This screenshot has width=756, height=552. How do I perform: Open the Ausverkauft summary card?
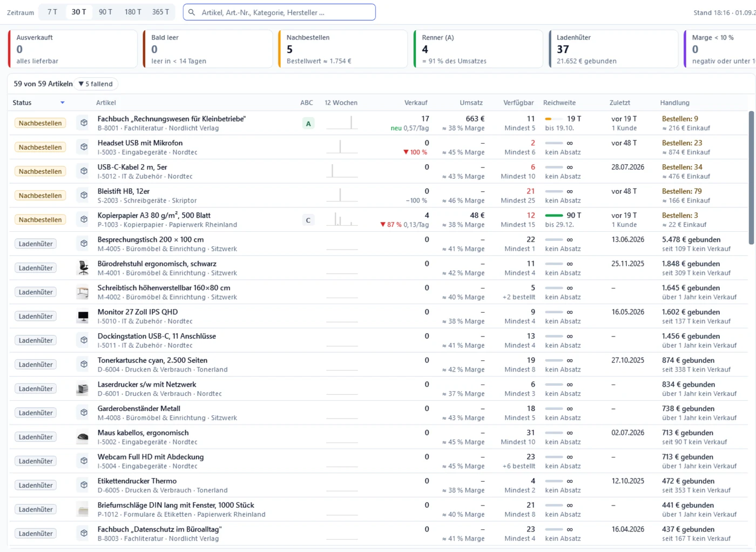[73, 49]
